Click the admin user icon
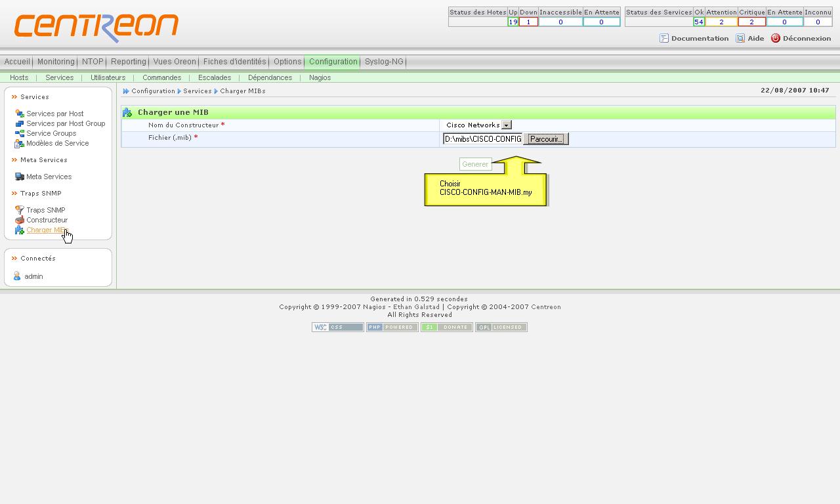 (x=18, y=276)
